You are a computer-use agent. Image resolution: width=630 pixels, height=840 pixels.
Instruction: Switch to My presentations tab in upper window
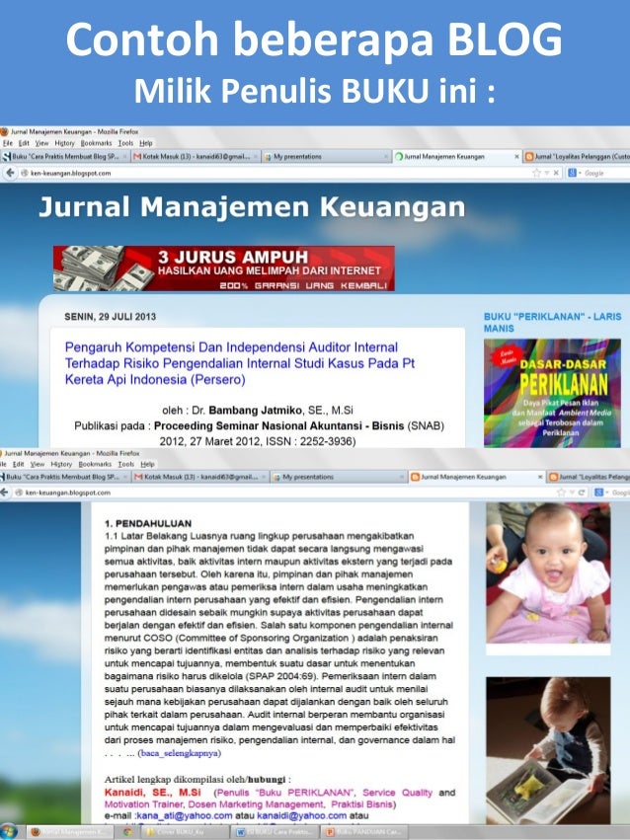326,157
